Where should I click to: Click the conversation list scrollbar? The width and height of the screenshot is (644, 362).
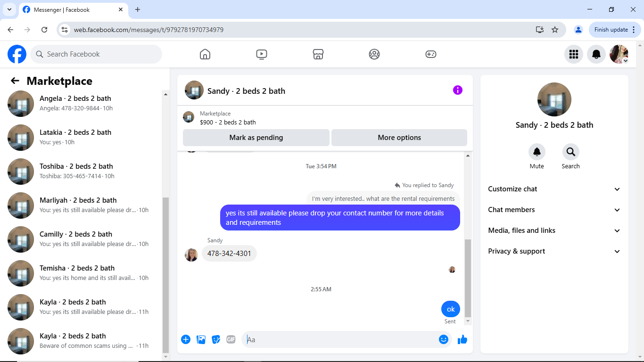[x=165, y=274]
